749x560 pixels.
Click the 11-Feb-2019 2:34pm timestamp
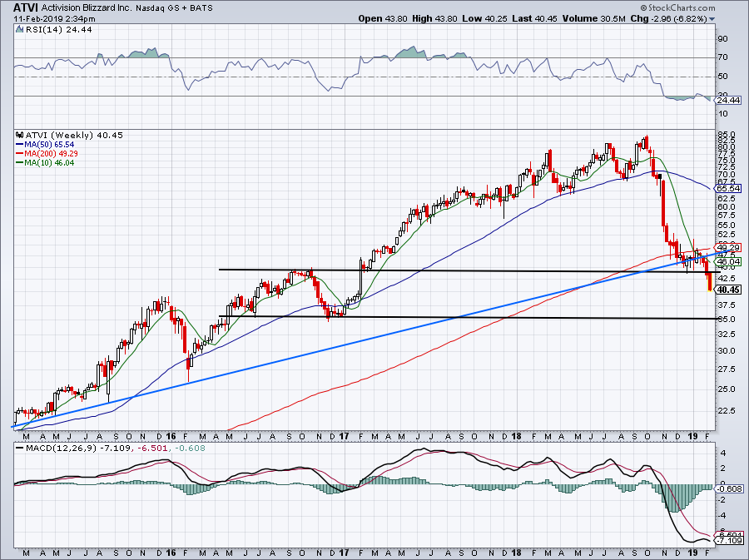(x=54, y=19)
